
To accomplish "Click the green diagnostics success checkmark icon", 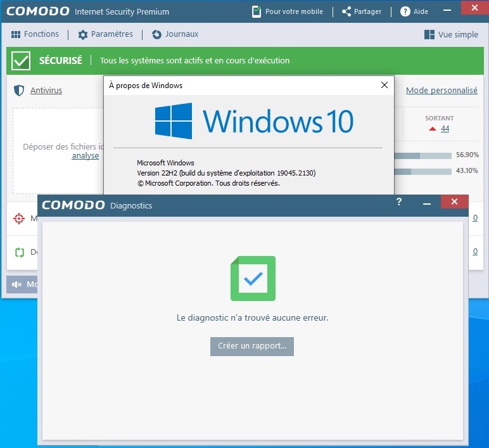I will 253,278.
